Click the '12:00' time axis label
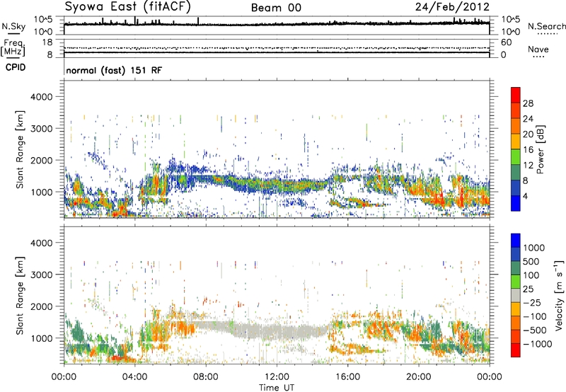Viewport: 566px width, 392px height. pyautogui.click(x=277, y=377)
